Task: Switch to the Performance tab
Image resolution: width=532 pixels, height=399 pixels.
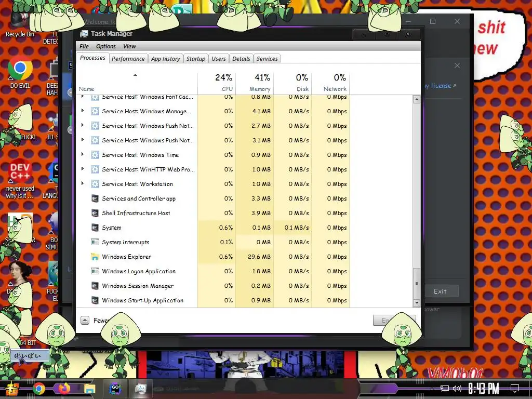Action: click(128, 59)
